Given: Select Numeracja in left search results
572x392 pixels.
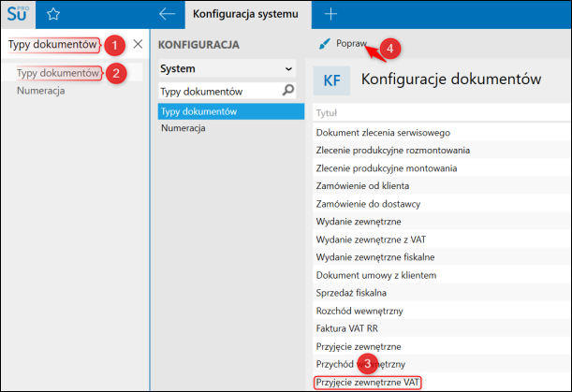Looking at the screenshot, I should click(x=40, y=91).
